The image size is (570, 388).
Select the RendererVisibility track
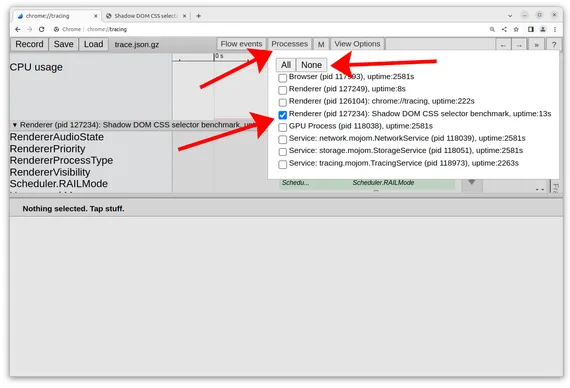click(50, 172)
